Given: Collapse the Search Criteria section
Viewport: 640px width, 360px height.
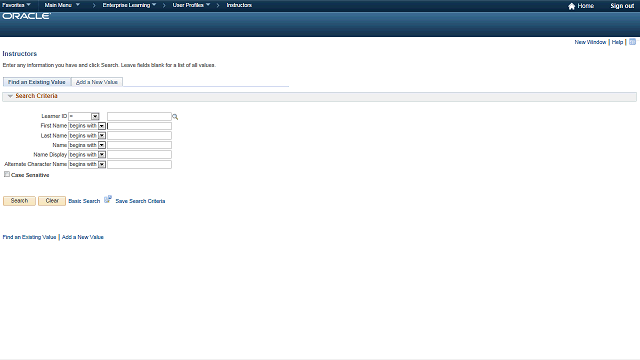Looking at the screenshot, I should tap(10, 96).
